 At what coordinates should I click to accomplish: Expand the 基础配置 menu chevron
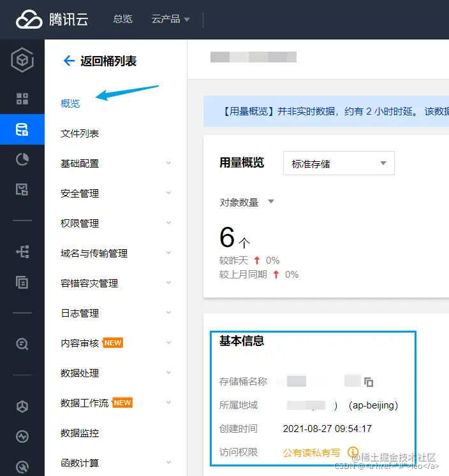(168, 163)
